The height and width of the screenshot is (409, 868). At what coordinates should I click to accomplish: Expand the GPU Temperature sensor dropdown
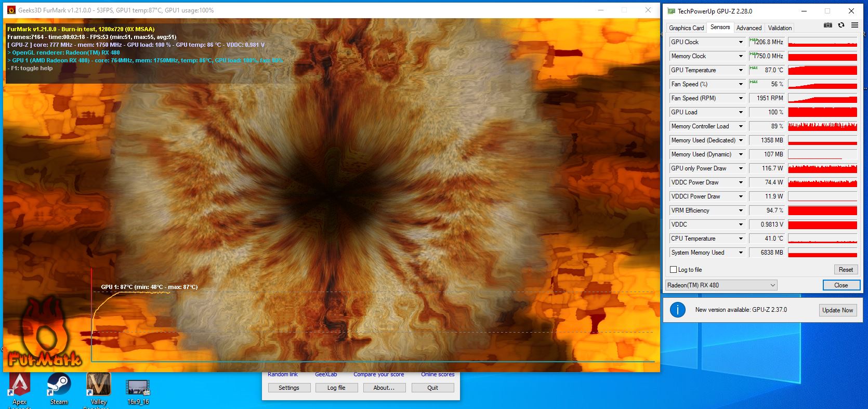pyautogui.click(x=741, y=70)
